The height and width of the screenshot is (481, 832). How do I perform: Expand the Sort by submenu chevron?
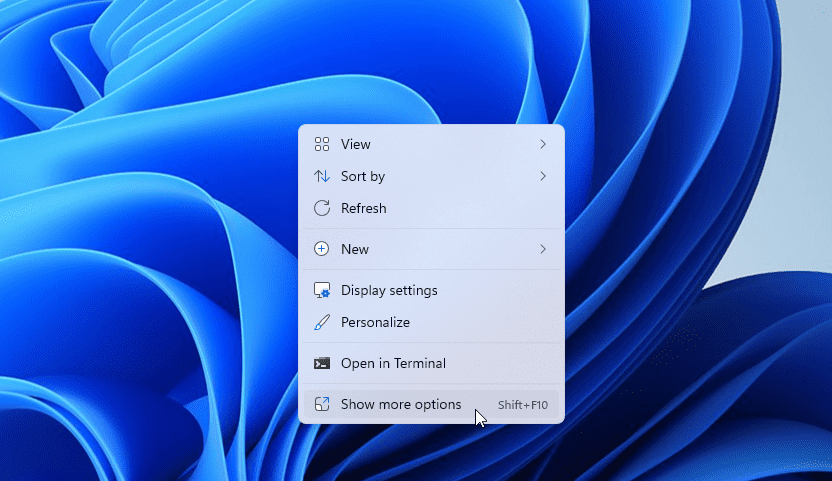click(543, 176)
